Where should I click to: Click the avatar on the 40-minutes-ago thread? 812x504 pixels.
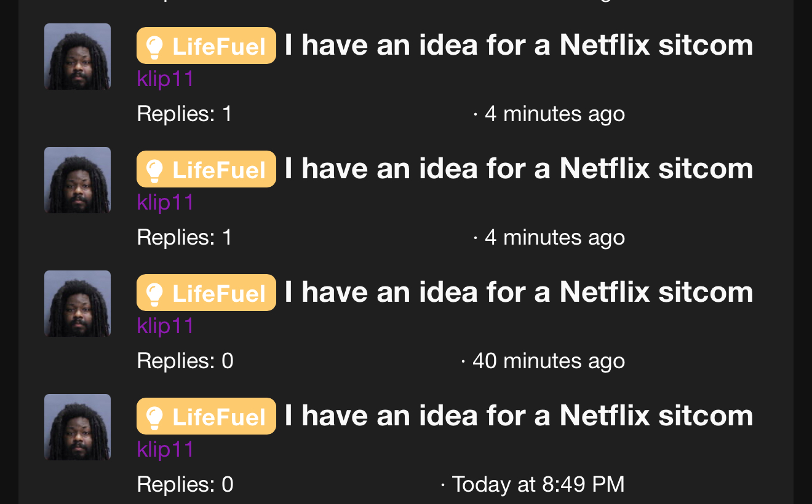tap(78, 304)
